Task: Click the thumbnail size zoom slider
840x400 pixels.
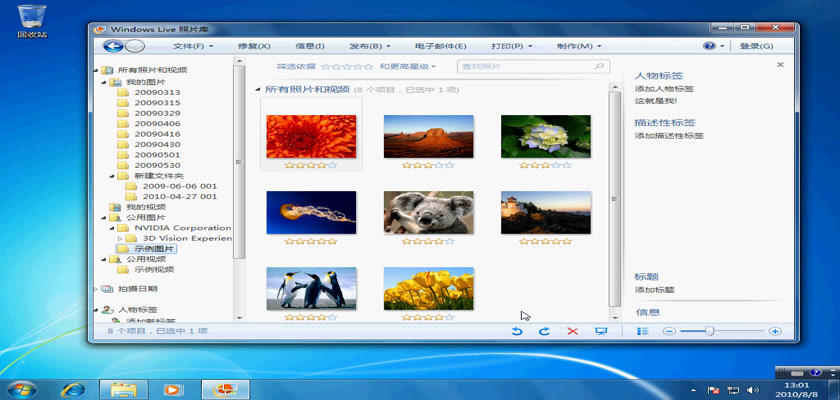Action: click(710, 331)
